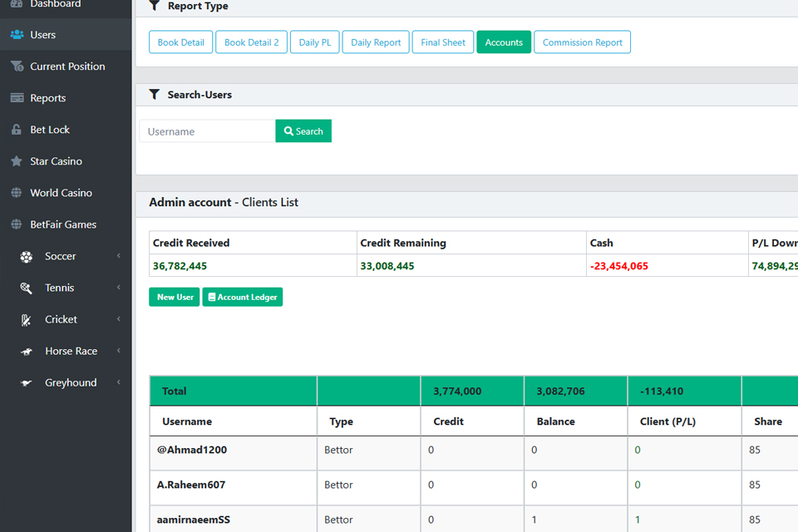Screen dimensions: 798x532
Task: Open the Commission Report tab
Action: coord(582,42)
